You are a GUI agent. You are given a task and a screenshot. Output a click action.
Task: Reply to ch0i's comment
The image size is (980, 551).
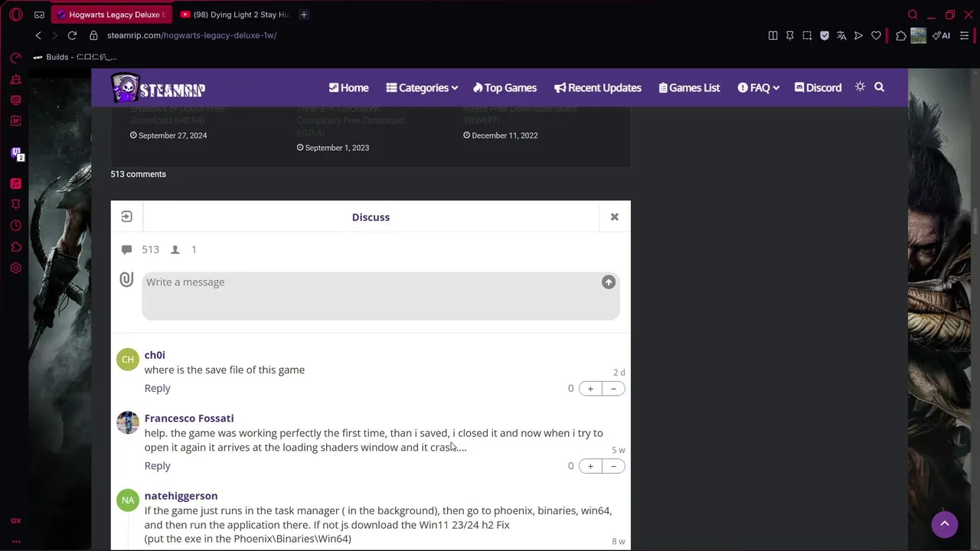(157, 388)
